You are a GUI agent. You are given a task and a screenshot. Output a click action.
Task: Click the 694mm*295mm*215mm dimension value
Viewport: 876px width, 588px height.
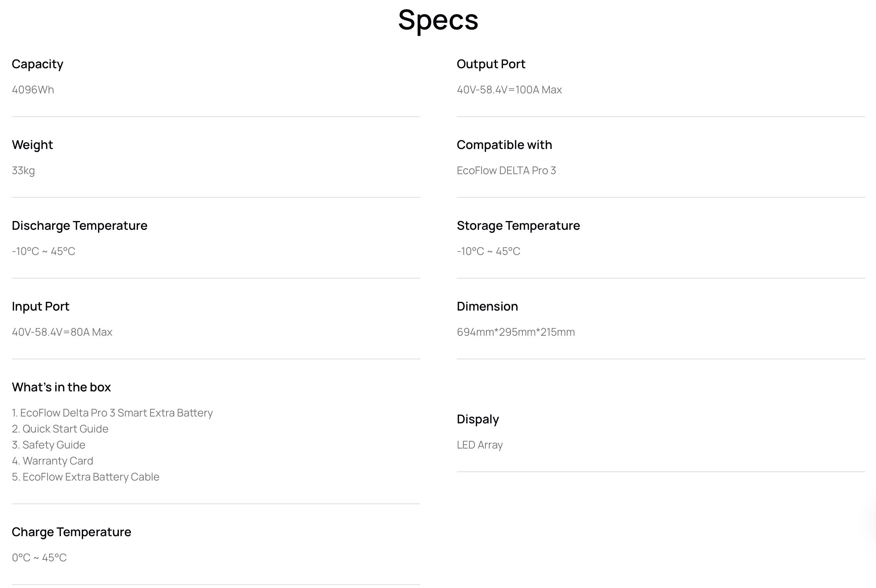pyautogui.click(x=516, y=332)
